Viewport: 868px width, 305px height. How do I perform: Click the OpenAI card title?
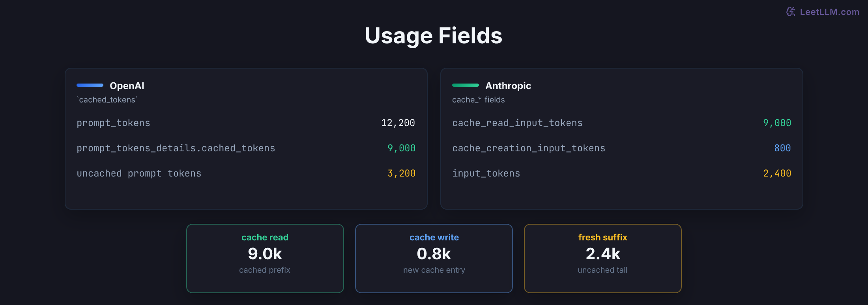pos(127,86)
